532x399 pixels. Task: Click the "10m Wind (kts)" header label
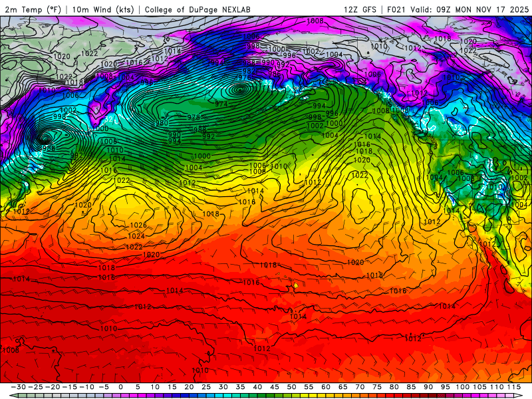103,9
